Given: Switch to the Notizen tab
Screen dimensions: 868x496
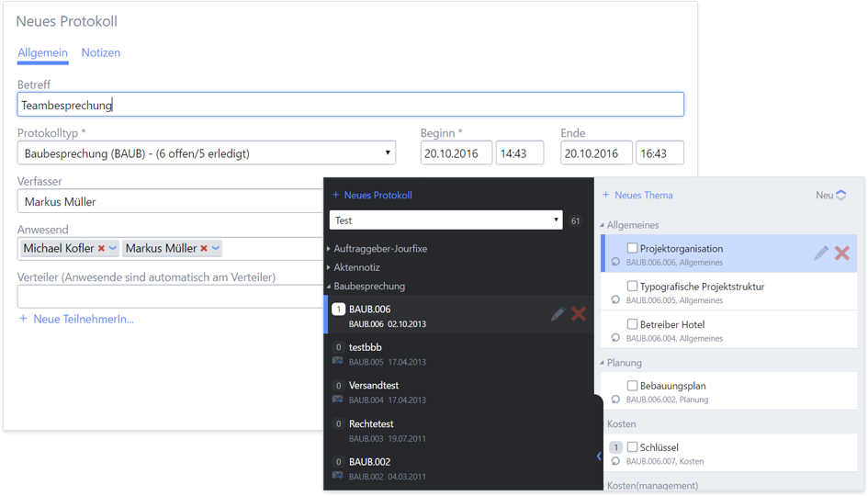Looking at the screenshot, I should point(101,53).
